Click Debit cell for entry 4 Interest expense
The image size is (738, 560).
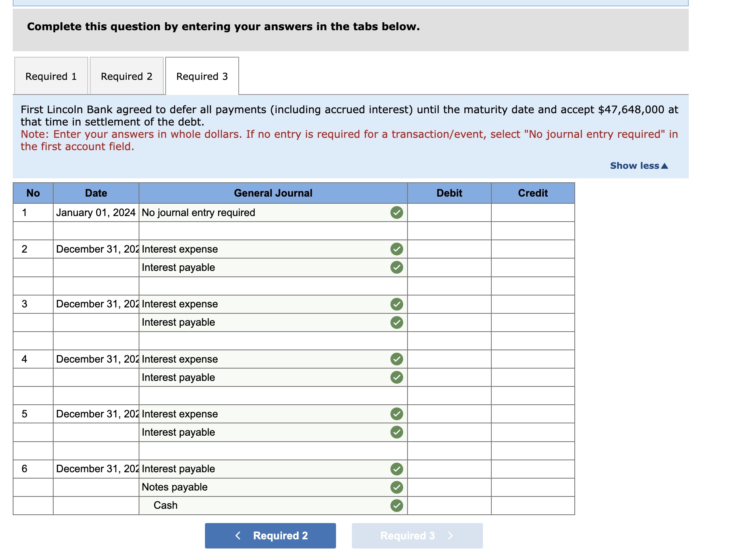click(x=449, y=359)
